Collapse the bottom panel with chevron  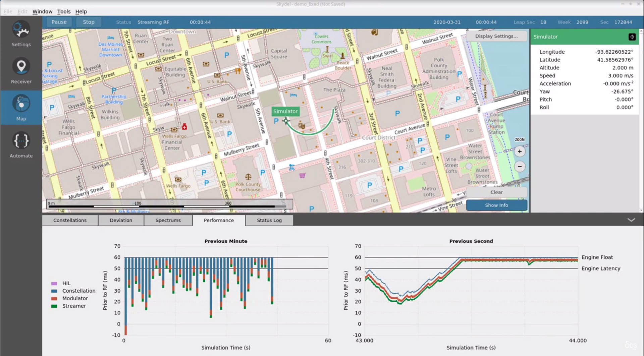click(631, 220)
